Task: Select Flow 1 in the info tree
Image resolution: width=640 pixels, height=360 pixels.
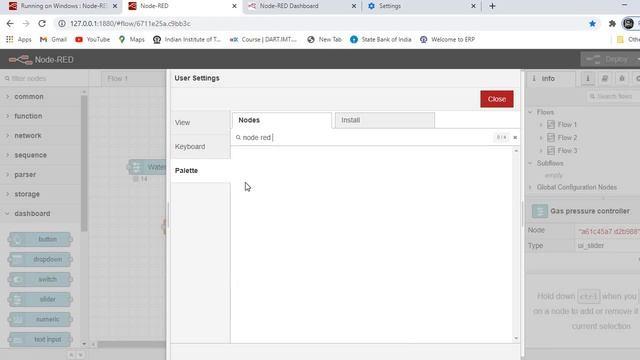Action: point(567,124)
